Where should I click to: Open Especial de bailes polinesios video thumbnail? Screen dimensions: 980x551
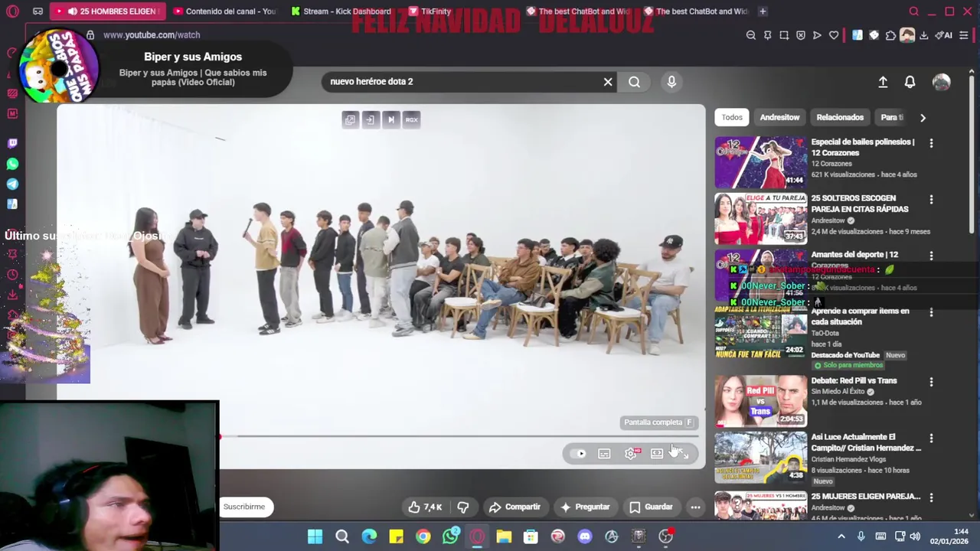[x=760, y=162]
